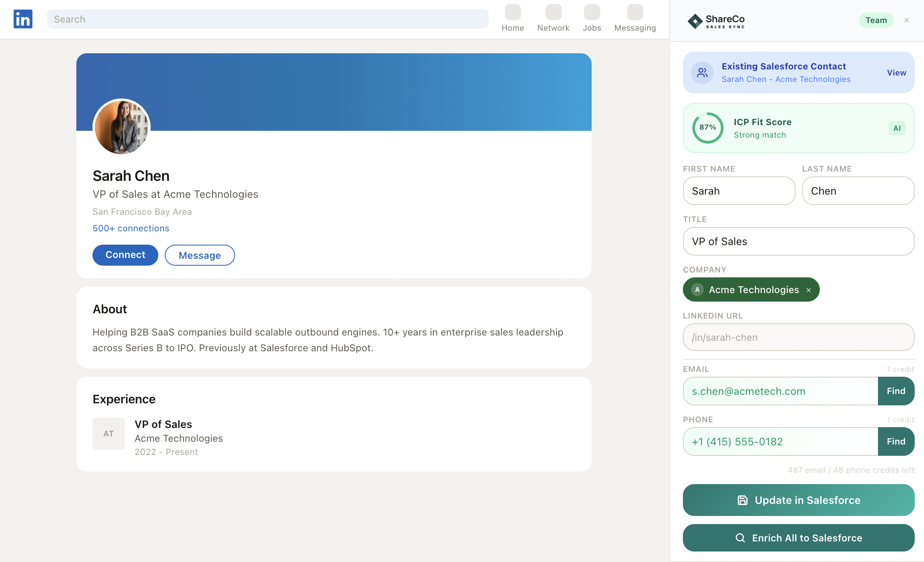
Task: Open the Messaging nav item
Action: pyautogui.click(x=635, y=19)
